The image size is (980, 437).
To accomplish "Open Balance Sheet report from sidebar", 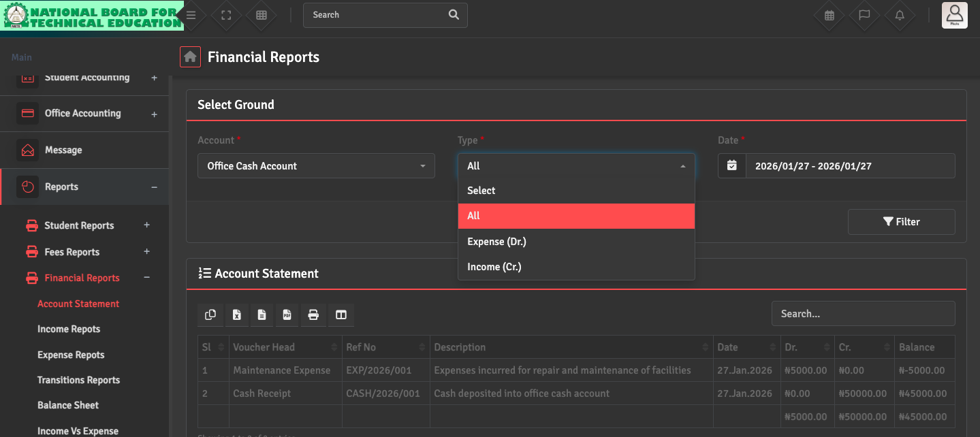I will click(68, 405).
